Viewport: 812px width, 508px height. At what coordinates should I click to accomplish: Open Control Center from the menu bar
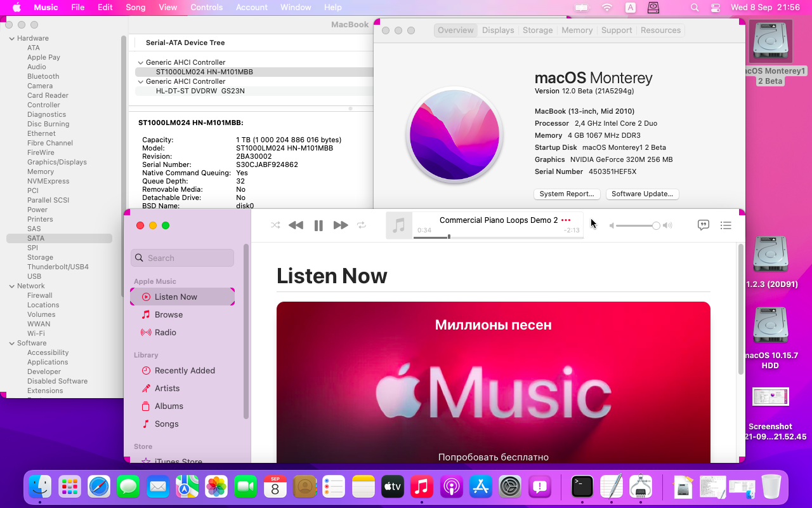[x=716, y=7]
